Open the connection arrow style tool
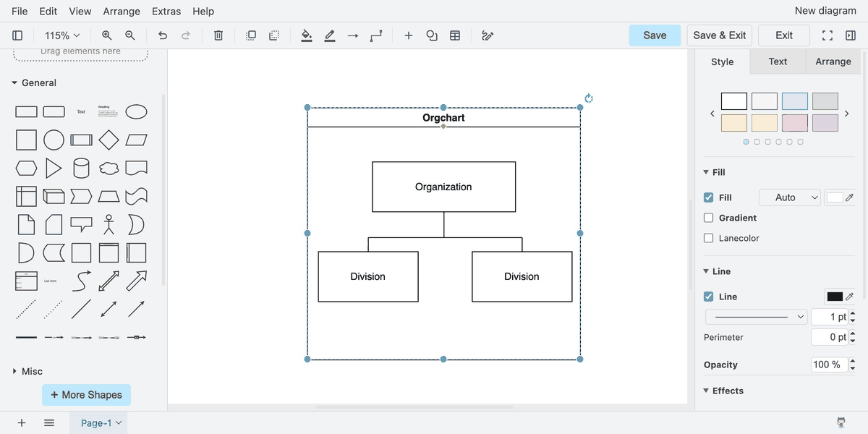This screenshot has height=434, width=868. tap(353, 35)
